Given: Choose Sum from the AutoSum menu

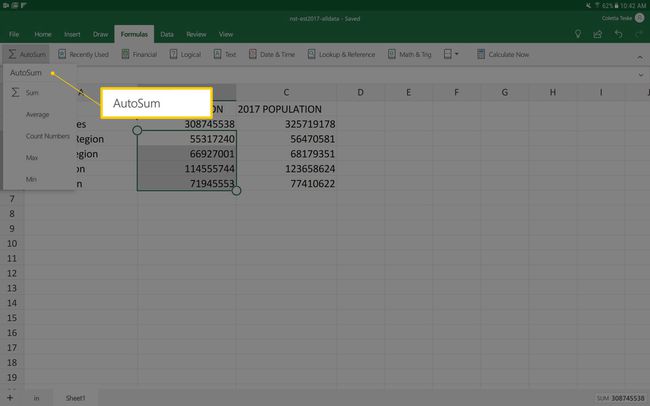Looking at the screenshot, I should pyautogui.click(x=32, y=92).
